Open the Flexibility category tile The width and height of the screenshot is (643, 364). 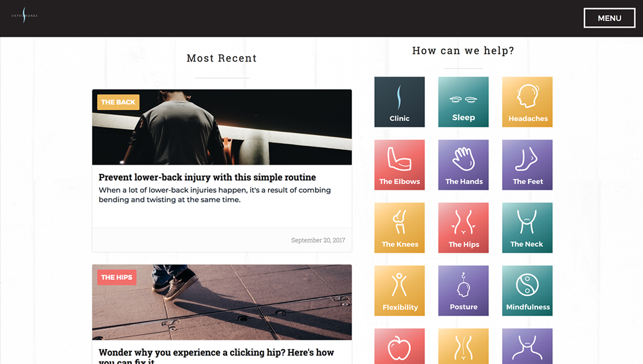[x=399, y=291]
